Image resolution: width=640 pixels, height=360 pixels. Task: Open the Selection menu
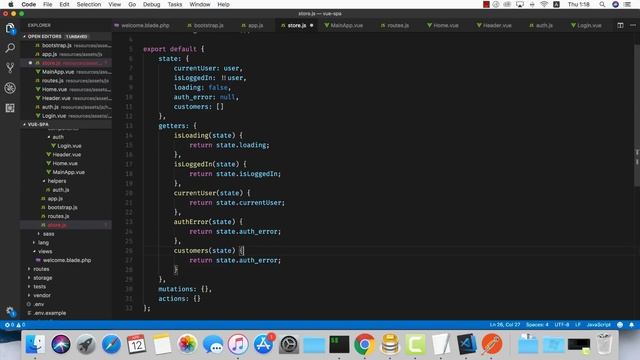89,4
